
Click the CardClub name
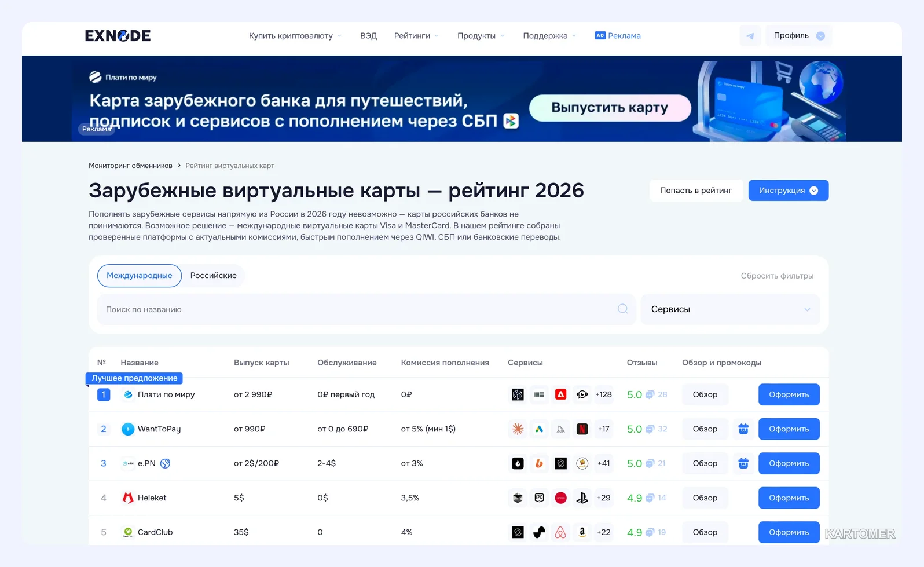tap(155, 532)
